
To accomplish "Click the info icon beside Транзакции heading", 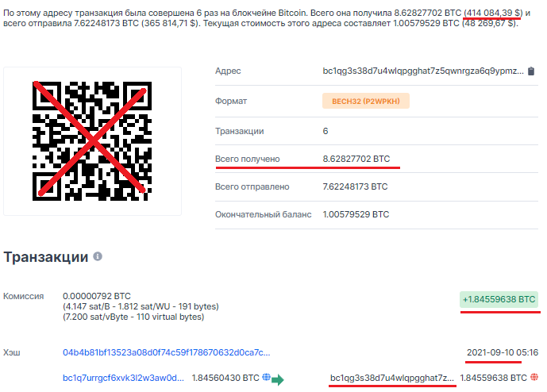I will click(x=98, y=256).
